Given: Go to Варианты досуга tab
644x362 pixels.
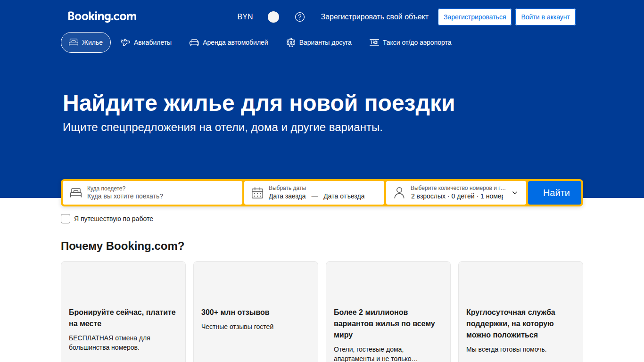Looking at the screenshot, I should (319, 42).
